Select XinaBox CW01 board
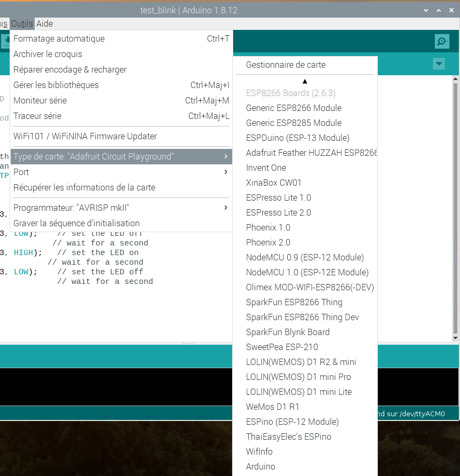This screenshot has height=476, width=460. (x=305, y=183)
